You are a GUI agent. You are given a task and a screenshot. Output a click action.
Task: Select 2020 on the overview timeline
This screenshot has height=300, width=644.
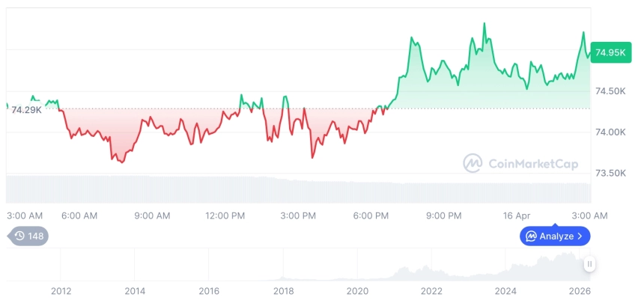click(357, 290)
